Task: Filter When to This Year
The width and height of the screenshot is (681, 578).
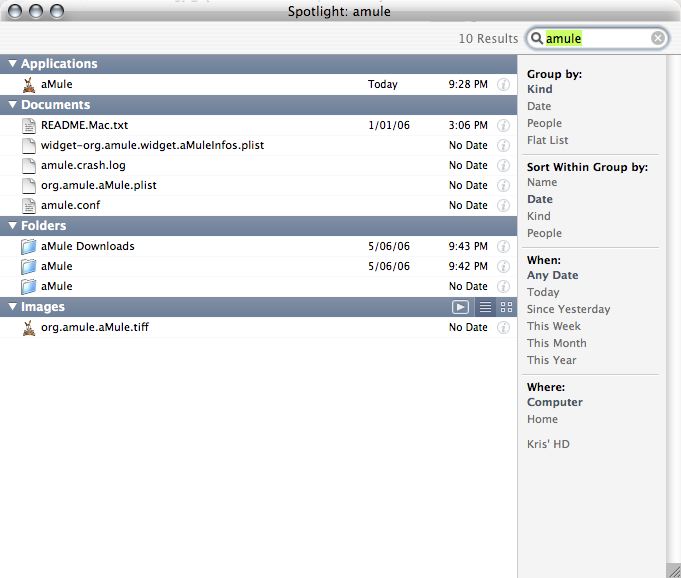Action: [x=552, y=360]
